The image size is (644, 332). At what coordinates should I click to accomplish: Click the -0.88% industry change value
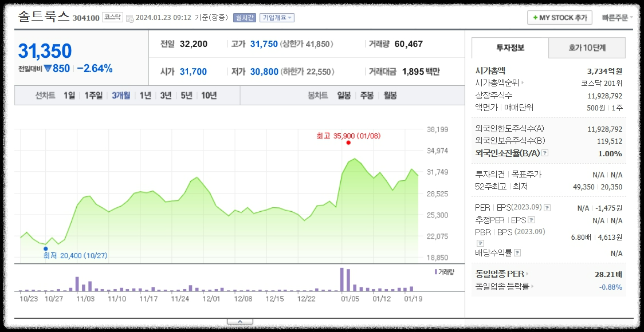pyautogui.click(x=610, y=286)
